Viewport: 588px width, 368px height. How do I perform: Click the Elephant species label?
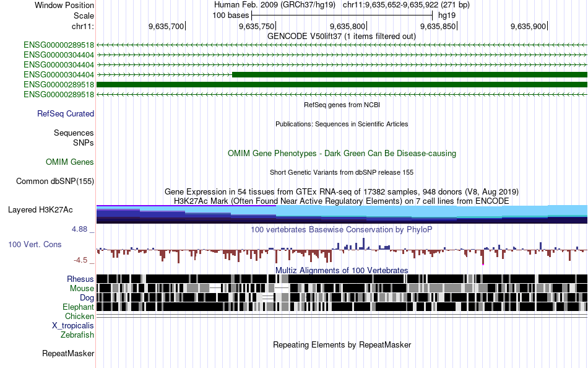coord(78,307)
